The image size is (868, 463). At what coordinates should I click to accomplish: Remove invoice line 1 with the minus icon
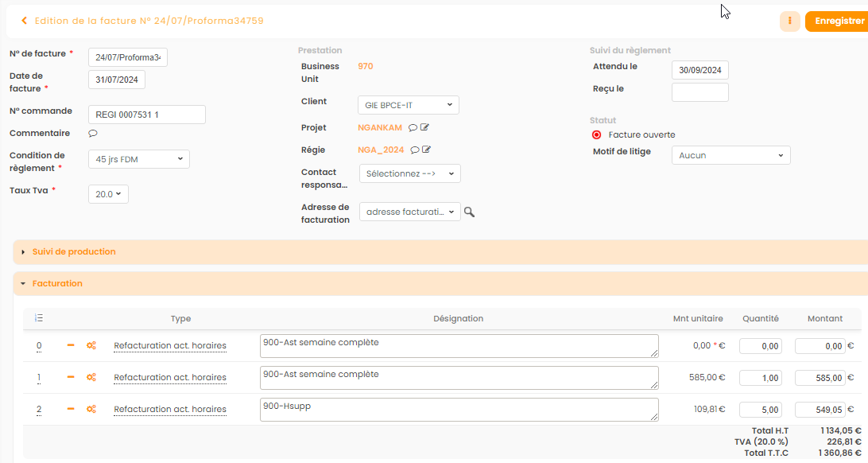pyautogui.click(x=71, y=377)
